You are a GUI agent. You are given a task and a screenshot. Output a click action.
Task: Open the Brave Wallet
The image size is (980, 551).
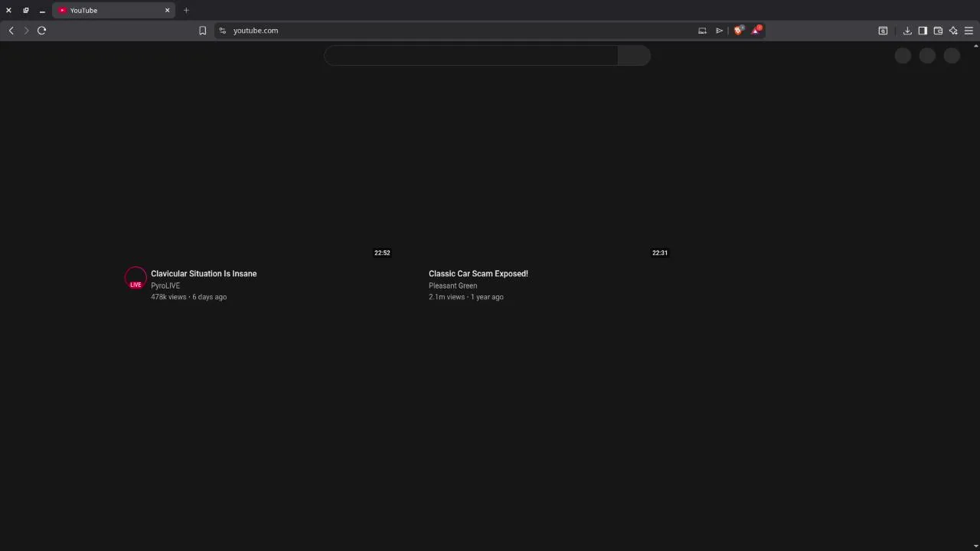pyautogui.click(x=938, y=31)
